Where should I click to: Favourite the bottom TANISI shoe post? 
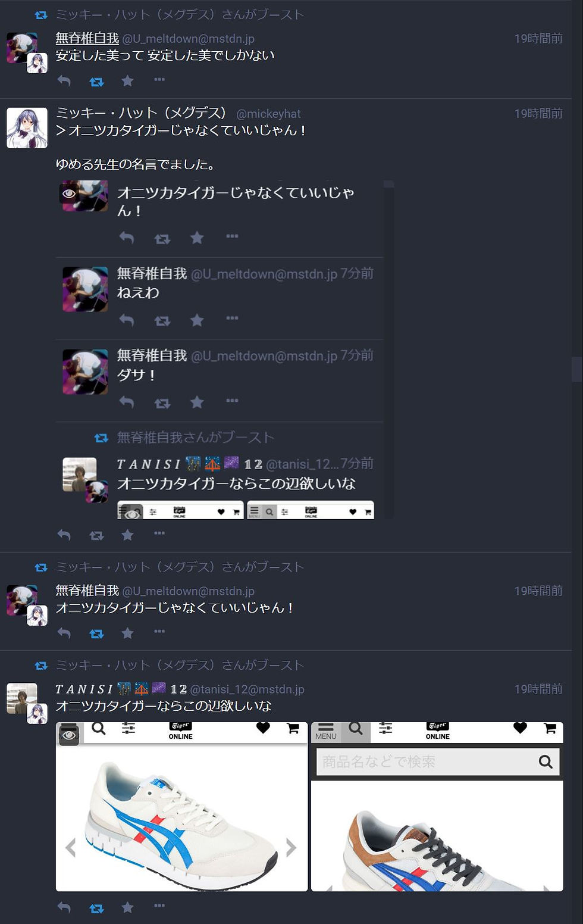click(127, 907)
